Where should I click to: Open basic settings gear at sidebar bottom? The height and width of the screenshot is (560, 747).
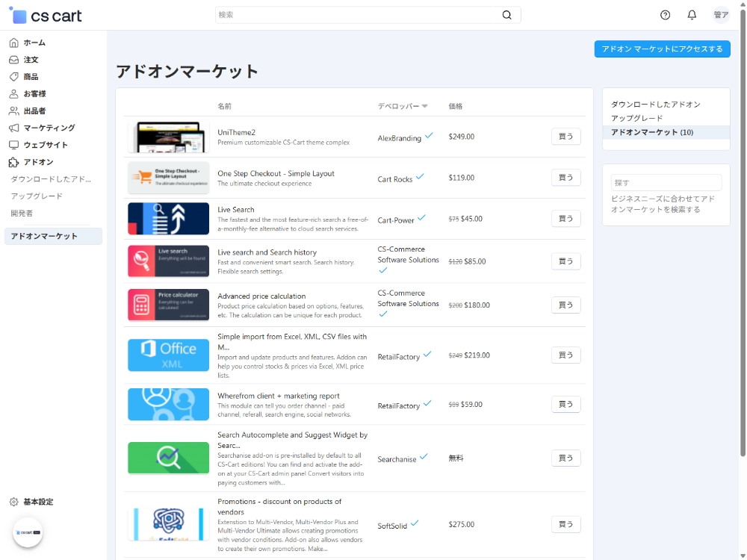[x=13, y=502]
